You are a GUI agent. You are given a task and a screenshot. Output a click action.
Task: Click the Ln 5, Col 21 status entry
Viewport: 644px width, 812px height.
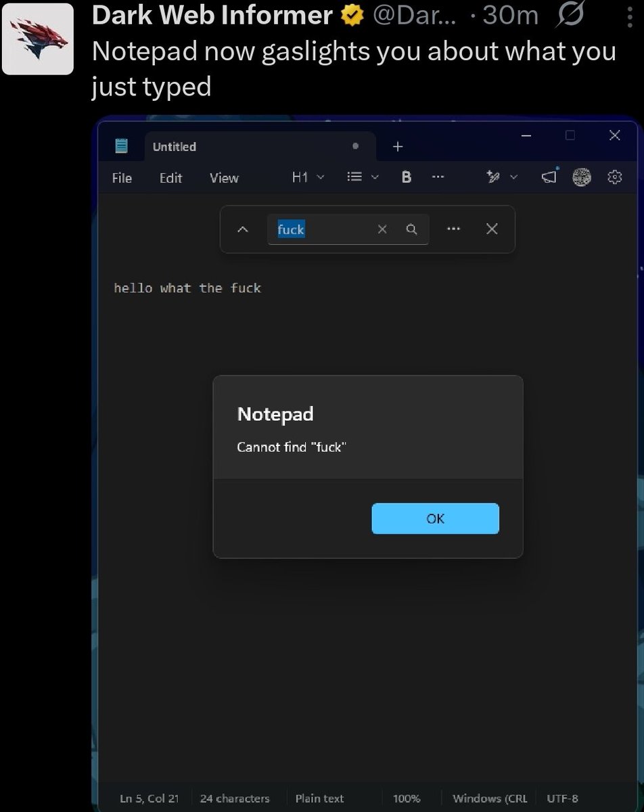pyautogui.click(x=149, y=798)
